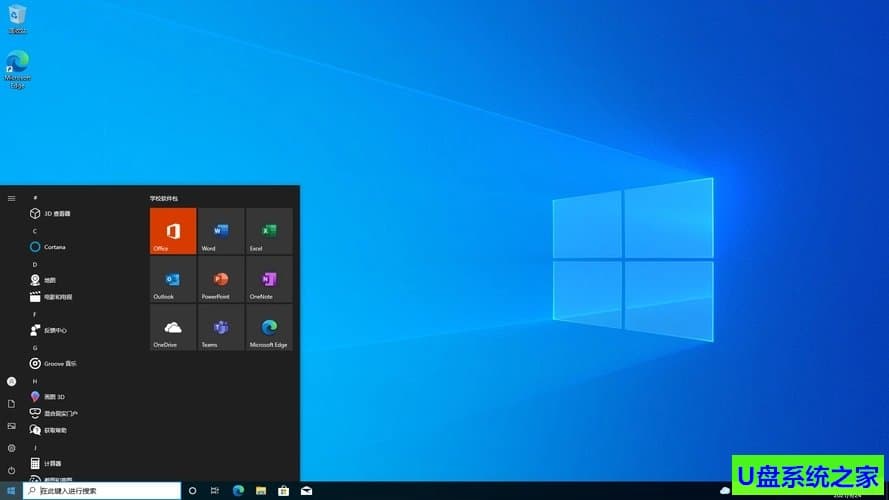Open the Outlook tile
Viewport: 889px width, 500px height.
173,279
